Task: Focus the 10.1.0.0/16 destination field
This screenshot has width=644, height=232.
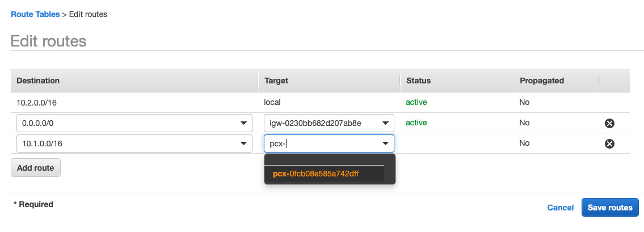Action: [134, 144]
